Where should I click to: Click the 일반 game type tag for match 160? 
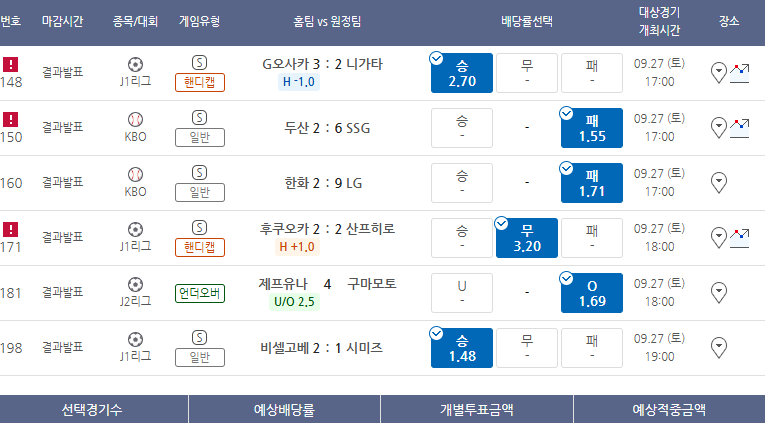click(x=199, y=192)
